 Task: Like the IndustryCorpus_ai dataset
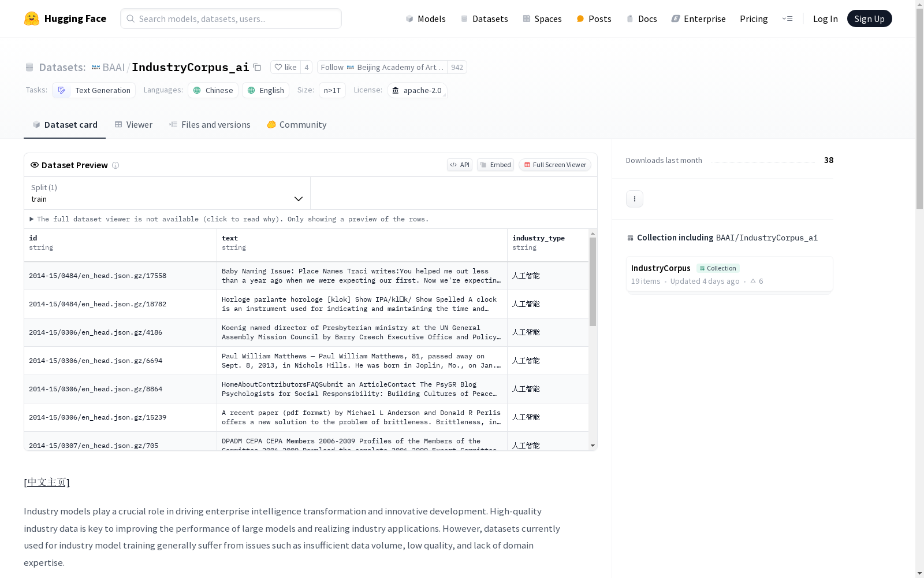[x=285, y=67]
